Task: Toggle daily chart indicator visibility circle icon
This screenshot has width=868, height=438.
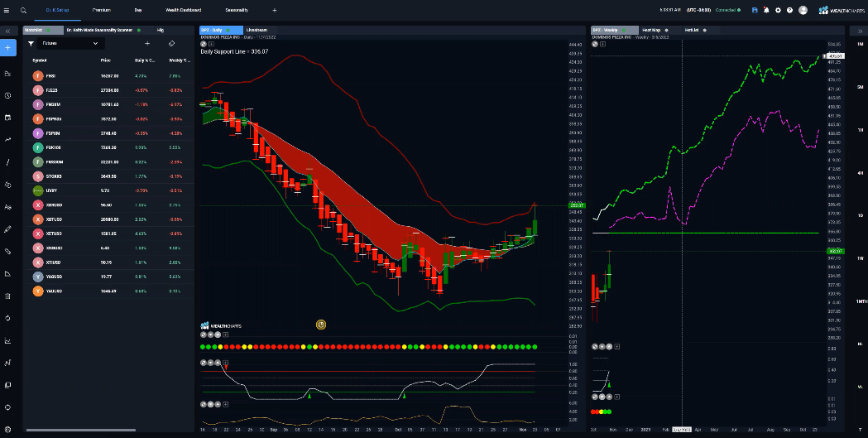Action: click(x=204, y=43)
